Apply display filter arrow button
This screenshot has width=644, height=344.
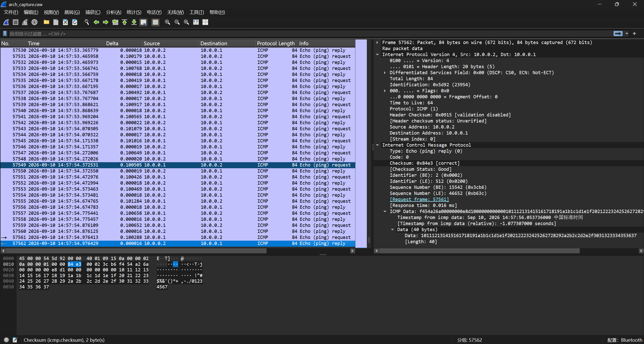[618, 33]
